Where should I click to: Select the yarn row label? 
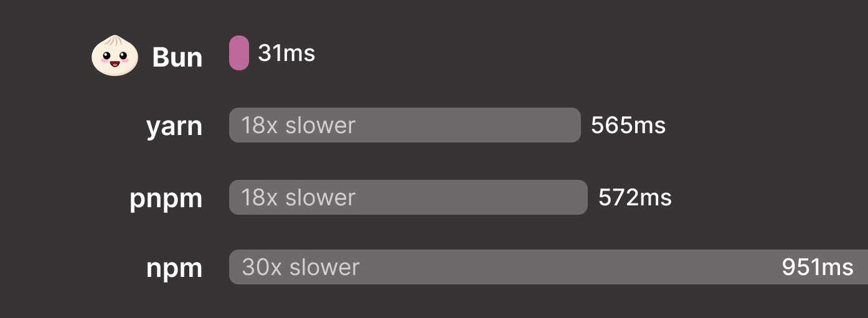coord(174,126)
